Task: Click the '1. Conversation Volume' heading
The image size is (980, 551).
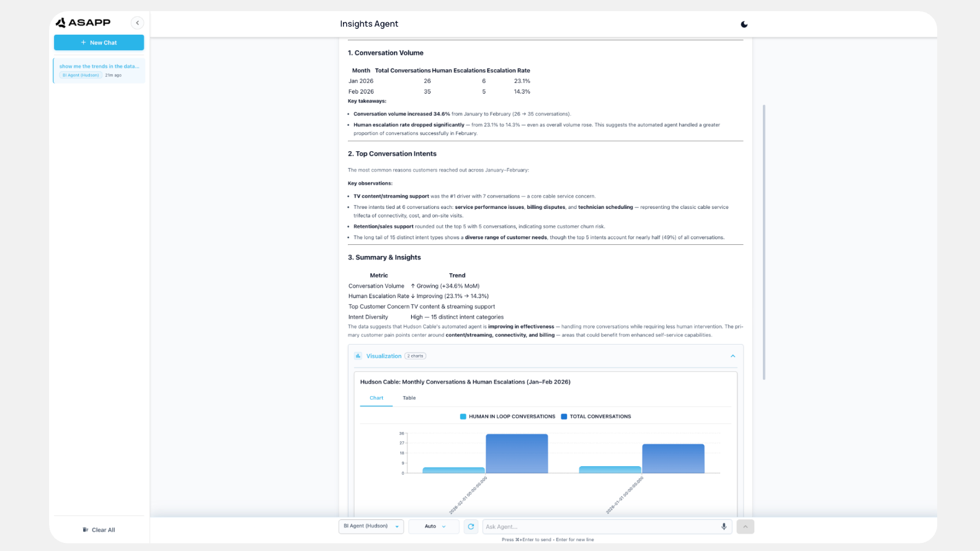Action: [386, 53]
